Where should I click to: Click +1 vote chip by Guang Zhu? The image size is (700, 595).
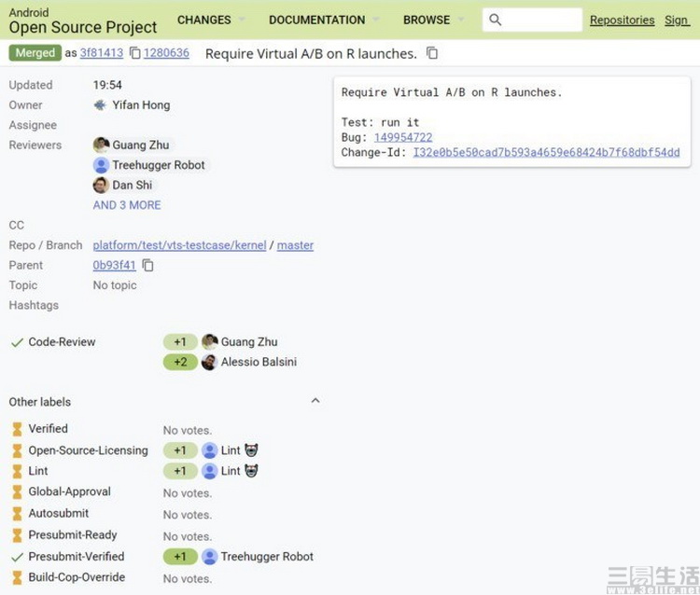180,342
